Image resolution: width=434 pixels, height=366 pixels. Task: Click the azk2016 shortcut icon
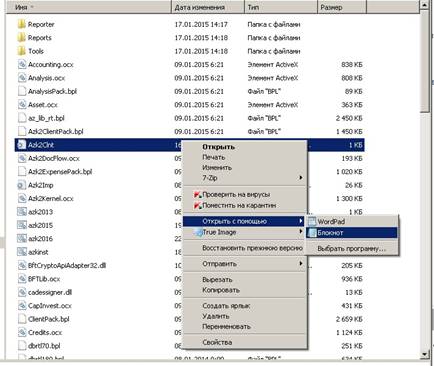[x=22, y=238]
